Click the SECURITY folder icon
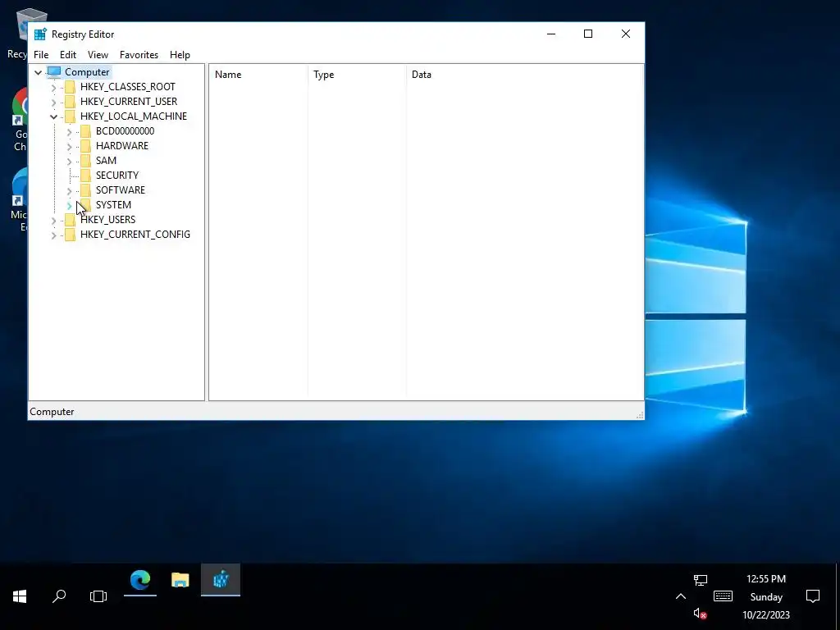The width and height of the screenshot is (840, 630). [x=85, y=176]
